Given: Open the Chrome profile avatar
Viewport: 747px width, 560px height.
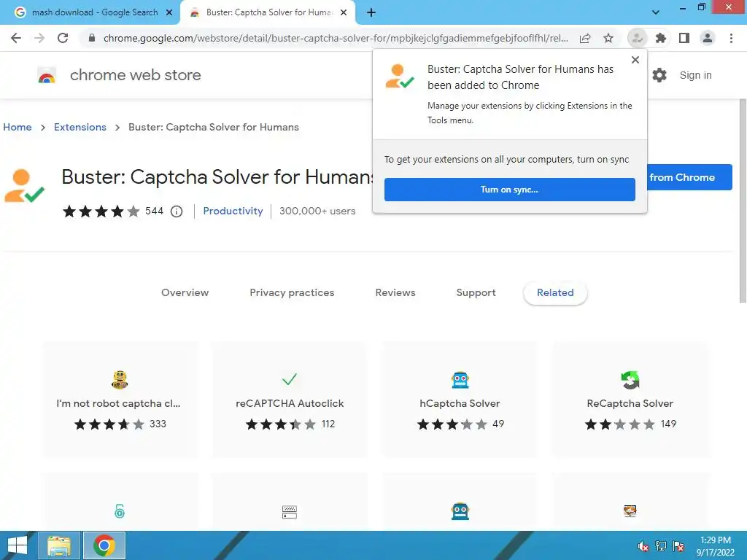Looking at the screenshot, I should coord(708,38).
